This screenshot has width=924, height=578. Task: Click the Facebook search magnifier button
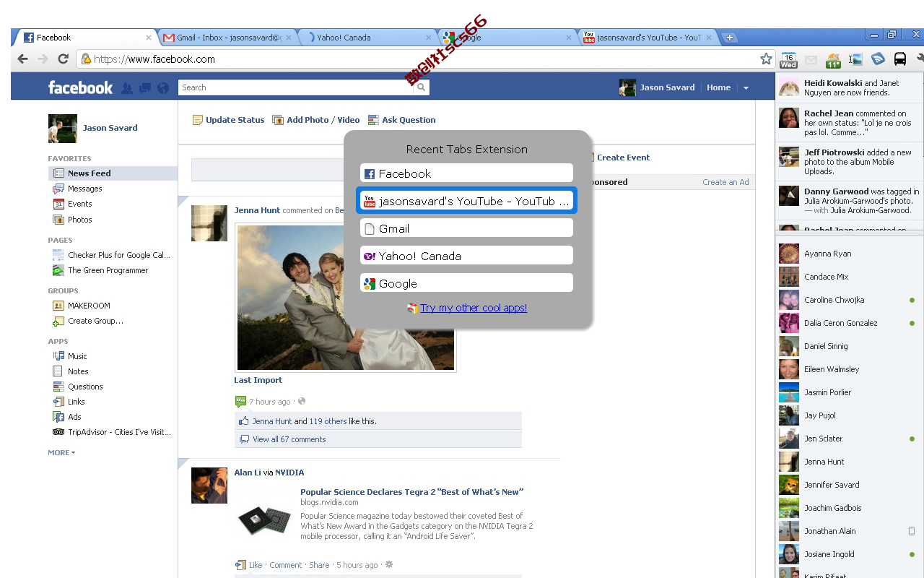coord(422,87)
